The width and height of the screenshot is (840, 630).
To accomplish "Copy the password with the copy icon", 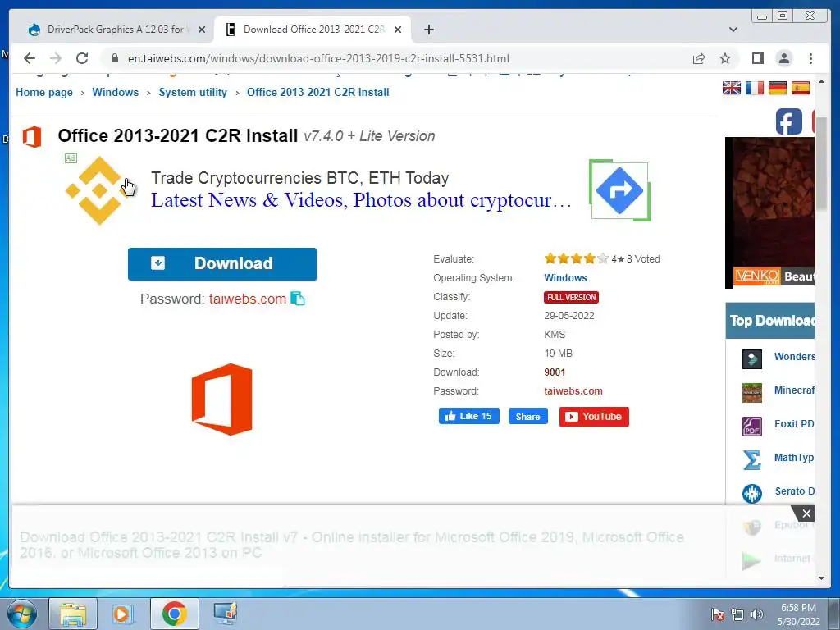I will click(298, 299).
